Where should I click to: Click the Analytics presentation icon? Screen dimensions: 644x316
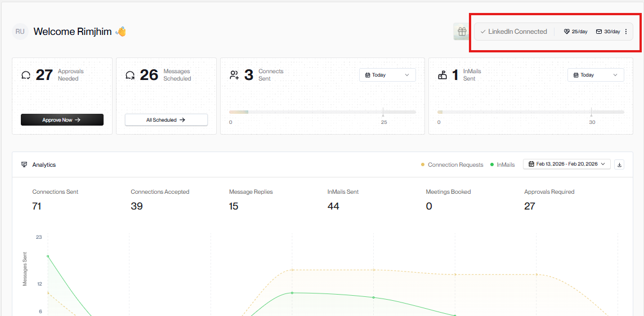pyautogui.click(x=24, y=164)
